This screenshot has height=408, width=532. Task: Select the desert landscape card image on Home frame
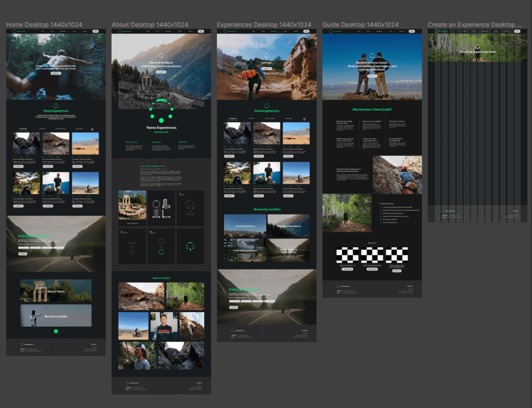coord(85,143)
